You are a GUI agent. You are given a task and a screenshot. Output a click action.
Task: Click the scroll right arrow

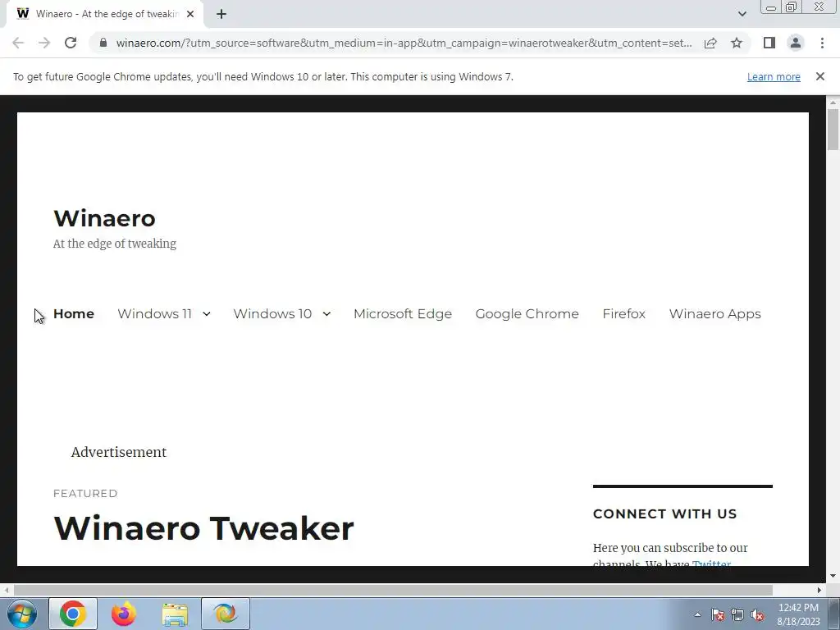pos(819,590)
